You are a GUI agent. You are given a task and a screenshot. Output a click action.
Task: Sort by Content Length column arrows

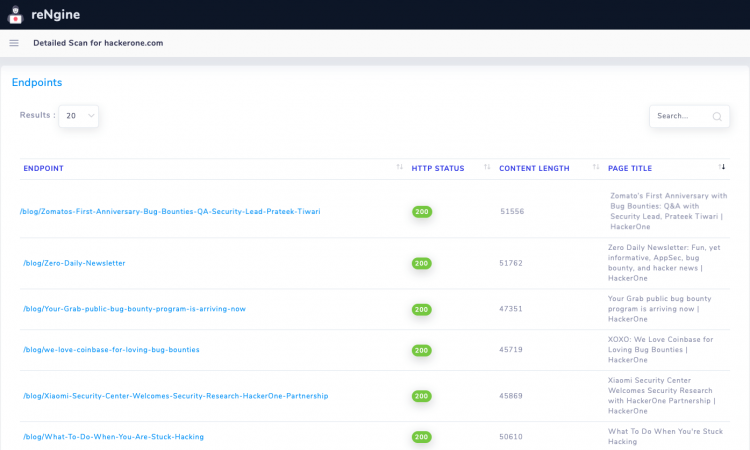[x=596, y=167]
